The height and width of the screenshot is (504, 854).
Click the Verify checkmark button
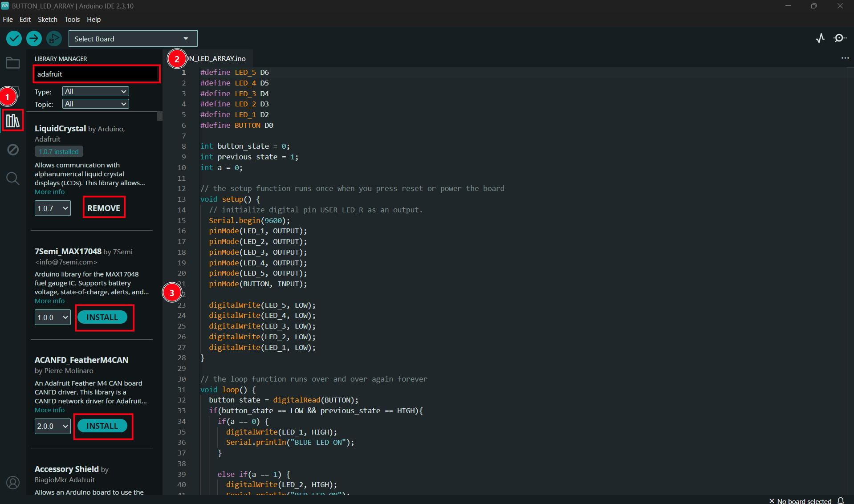(x=14, y=39)
